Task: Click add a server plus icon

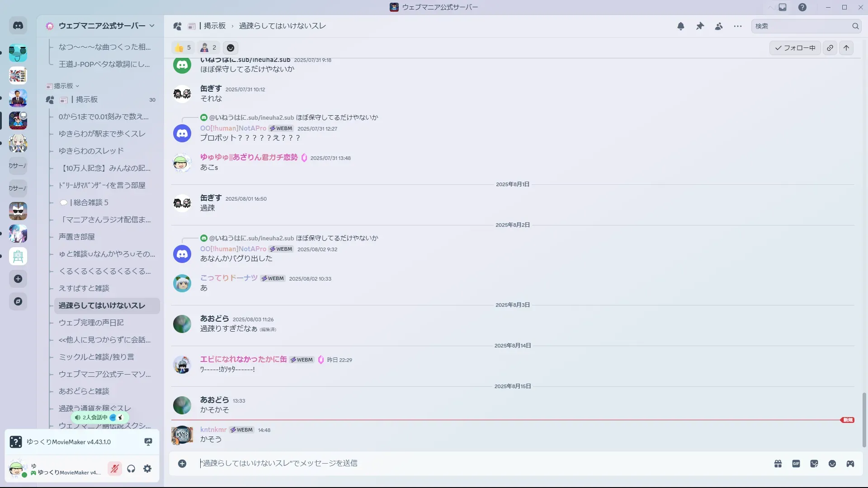Action: click(x=18, y=279)
